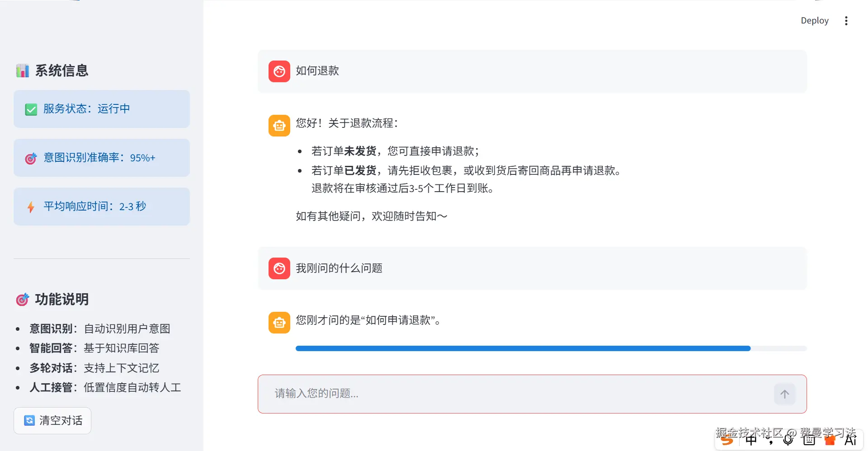Click the user avatar beside 如何退款
The height and width of the screenshot is (451, 868).
[x=279, y=71]
